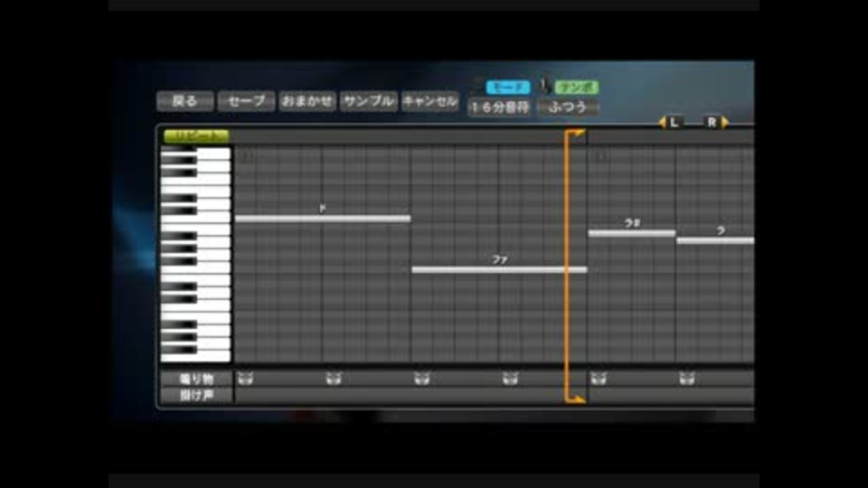Click drum icon below start of ファ note
Image resolution: width=868 pixels, height=488 pixels.
[x=422, y=379]
